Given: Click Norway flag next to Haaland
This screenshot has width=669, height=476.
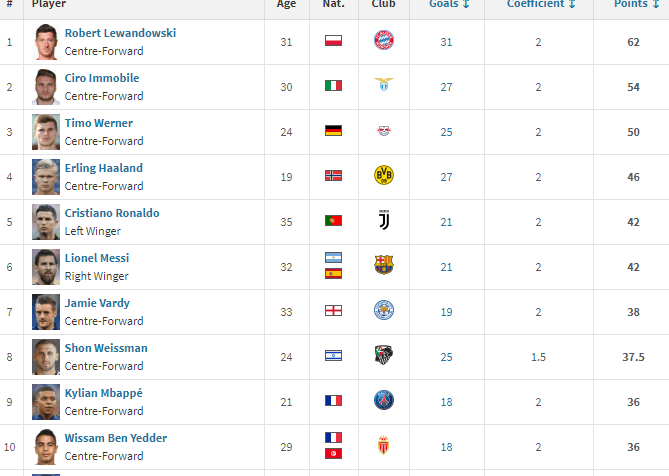Looking at the screenshot, I should click(333, 176).
